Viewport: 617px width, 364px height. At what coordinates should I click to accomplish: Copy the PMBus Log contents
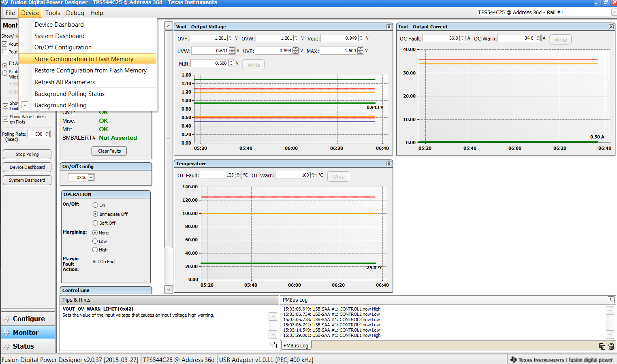(x=602, y=347)
